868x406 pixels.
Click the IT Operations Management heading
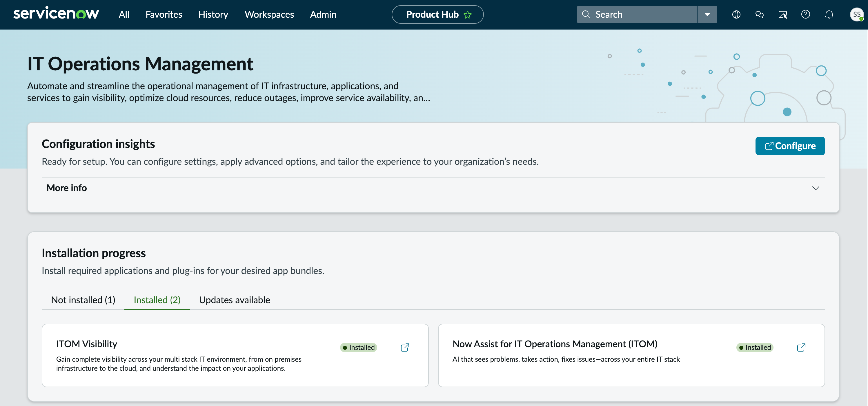coord(140,64)
